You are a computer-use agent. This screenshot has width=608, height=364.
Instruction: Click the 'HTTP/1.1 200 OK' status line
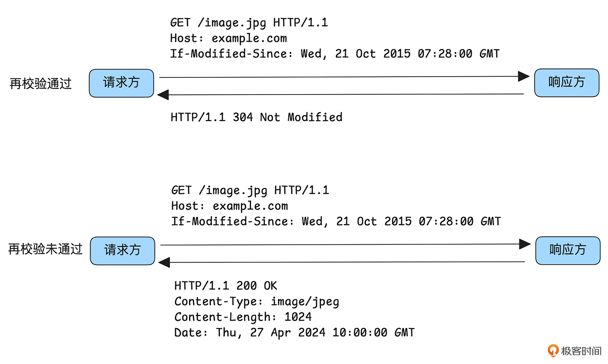pos(226,286)
